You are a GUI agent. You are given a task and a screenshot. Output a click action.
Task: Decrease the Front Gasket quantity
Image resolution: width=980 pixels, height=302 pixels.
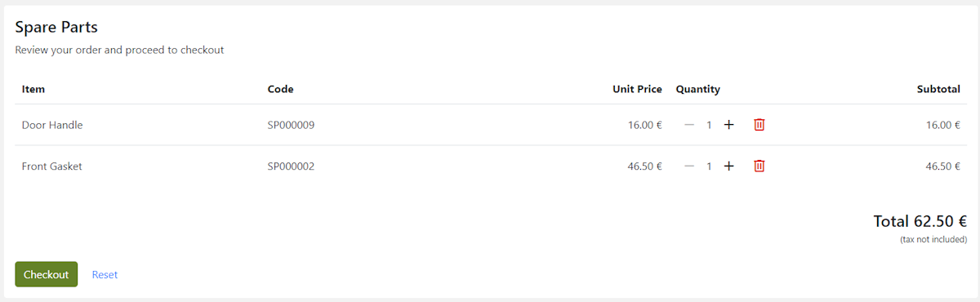point(689,166)
